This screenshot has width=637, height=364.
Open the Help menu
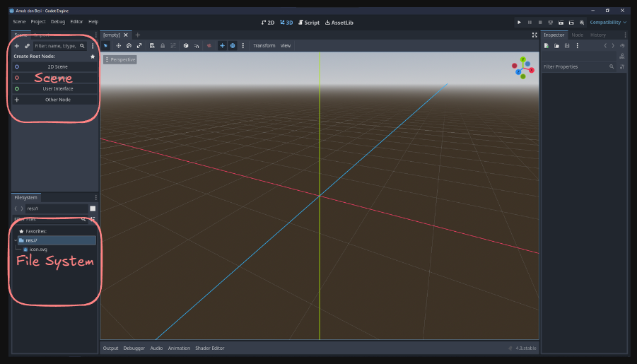[x=93, y=21]
